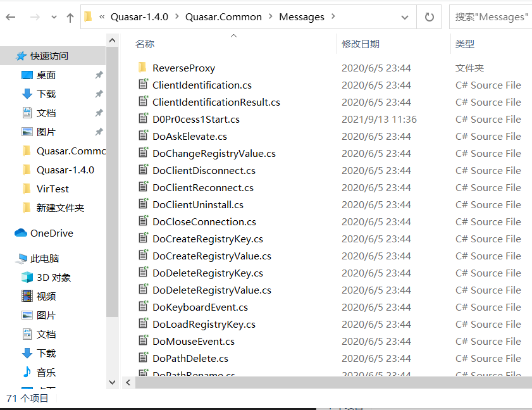Click the file name DoCloseConnection.cs
Screen dimensions: 532x410
(204, 221)
